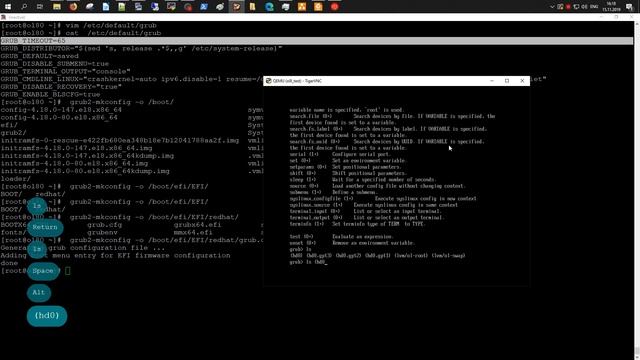Click 'grubenv' in the file listing

[x=102, y=233]
